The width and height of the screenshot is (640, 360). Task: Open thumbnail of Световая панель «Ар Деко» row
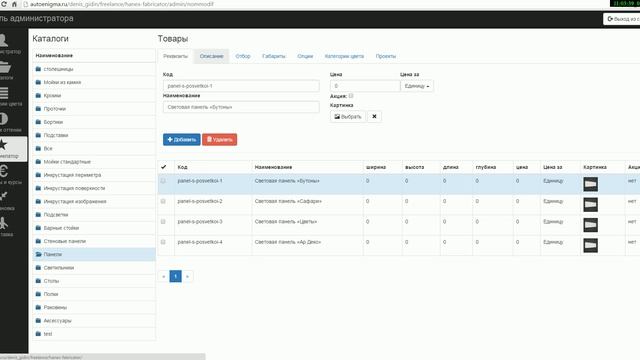(x=591, y=245)
